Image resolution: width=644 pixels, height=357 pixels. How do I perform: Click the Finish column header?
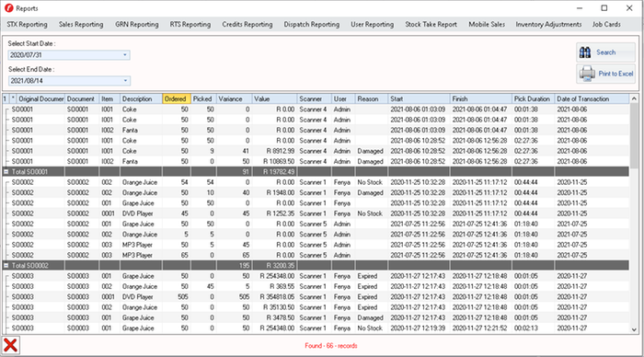click(x=481, y=98)
